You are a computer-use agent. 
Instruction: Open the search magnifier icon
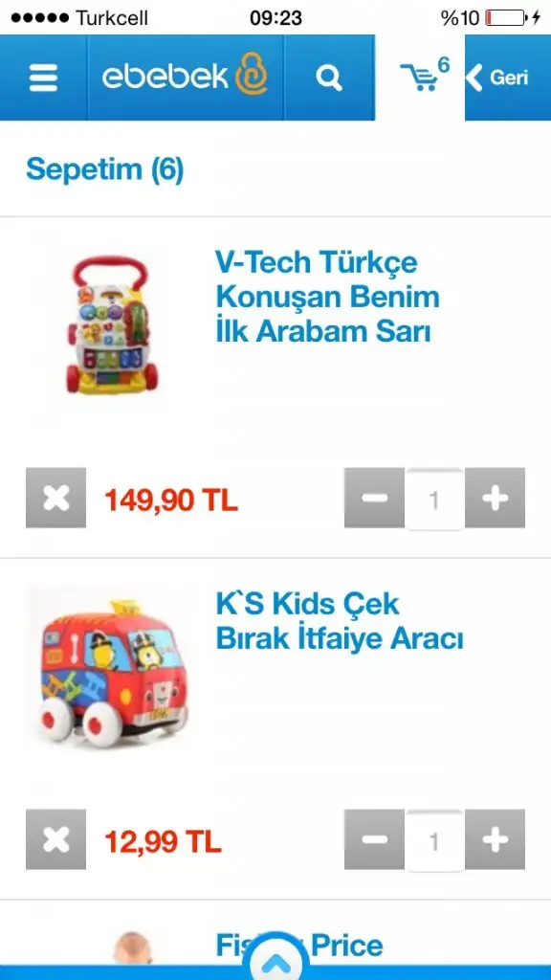coord(329,78)
